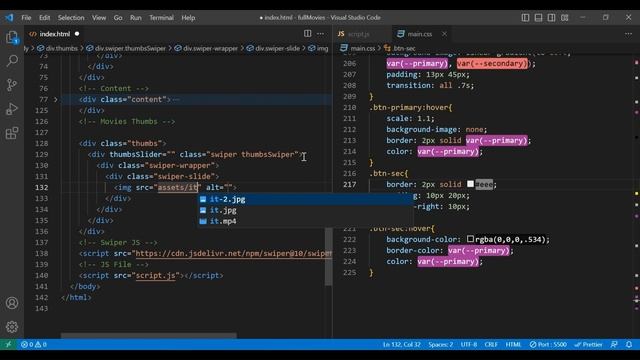The width and height of the screenshot is (640, 360).
Task: Open the Selection menu
Action: click(71, 18)
